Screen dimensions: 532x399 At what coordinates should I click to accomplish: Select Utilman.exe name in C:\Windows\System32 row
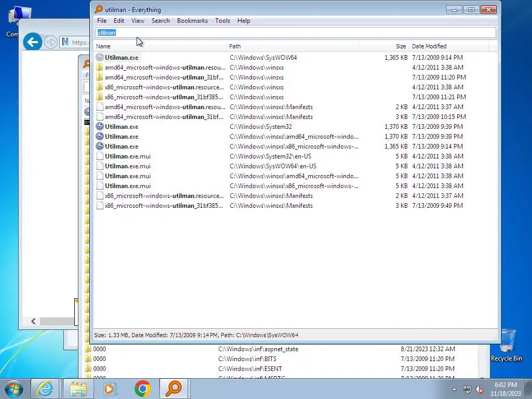tap(122, 127)
